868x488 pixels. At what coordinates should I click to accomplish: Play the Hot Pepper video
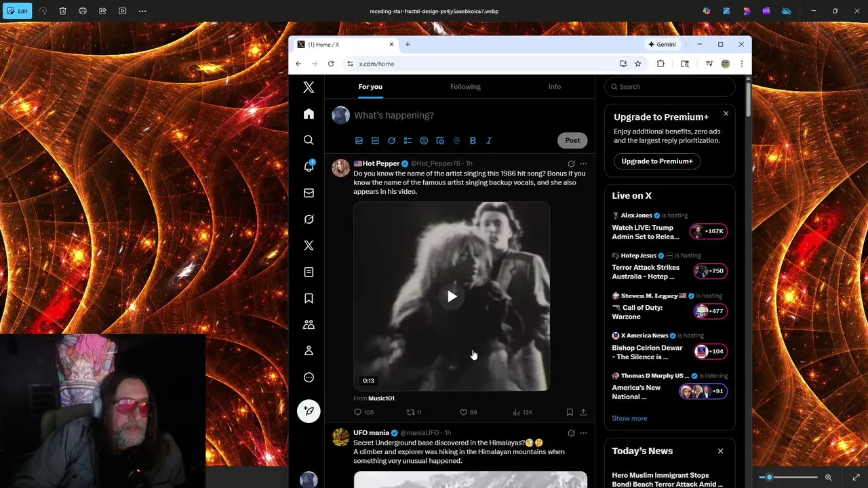[452, 296]
